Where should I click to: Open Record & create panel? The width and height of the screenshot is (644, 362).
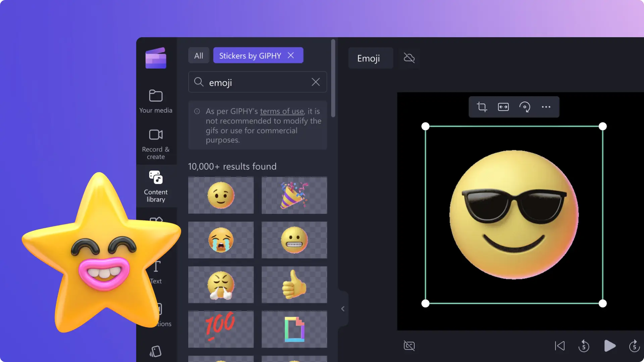coord(155,144)
